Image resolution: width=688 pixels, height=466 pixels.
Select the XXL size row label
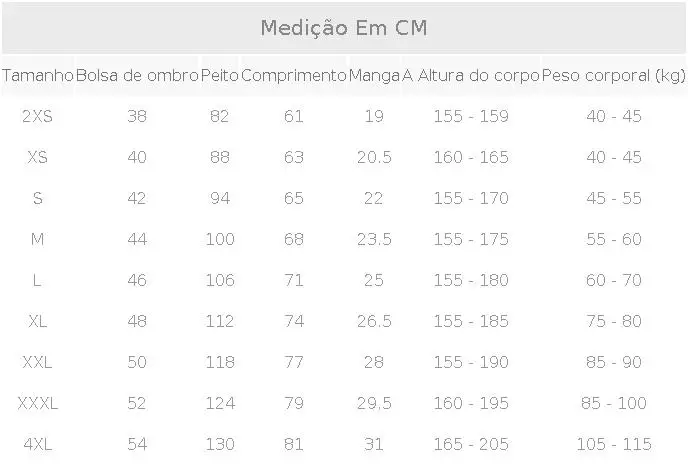37,362
